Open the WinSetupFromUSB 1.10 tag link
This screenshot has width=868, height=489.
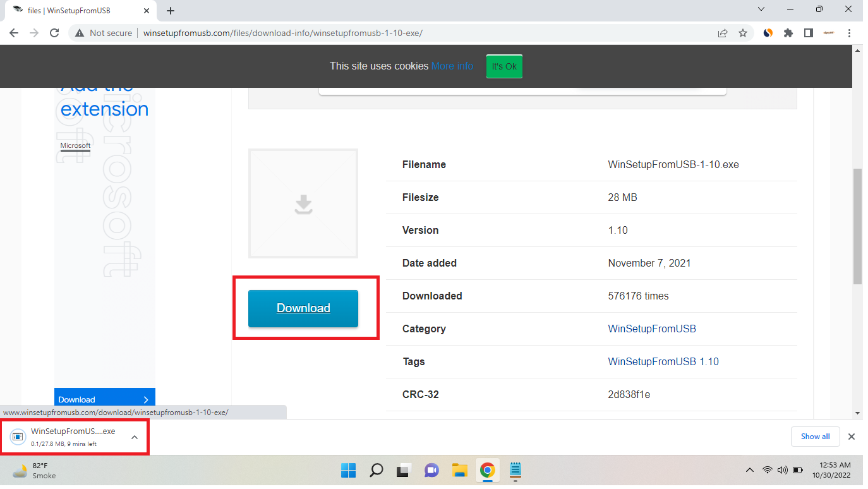click(663, 361)
